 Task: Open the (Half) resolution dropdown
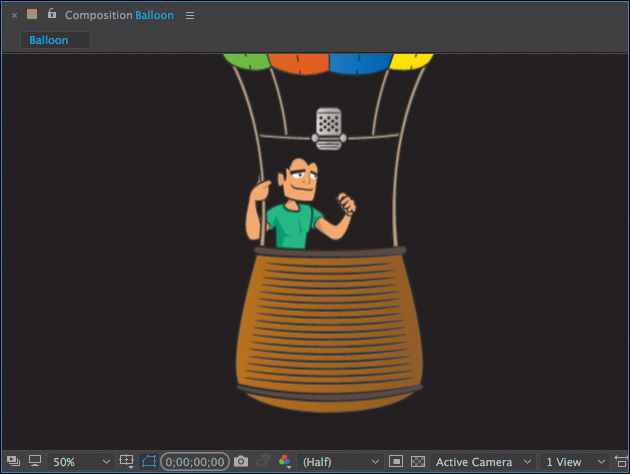340,462
